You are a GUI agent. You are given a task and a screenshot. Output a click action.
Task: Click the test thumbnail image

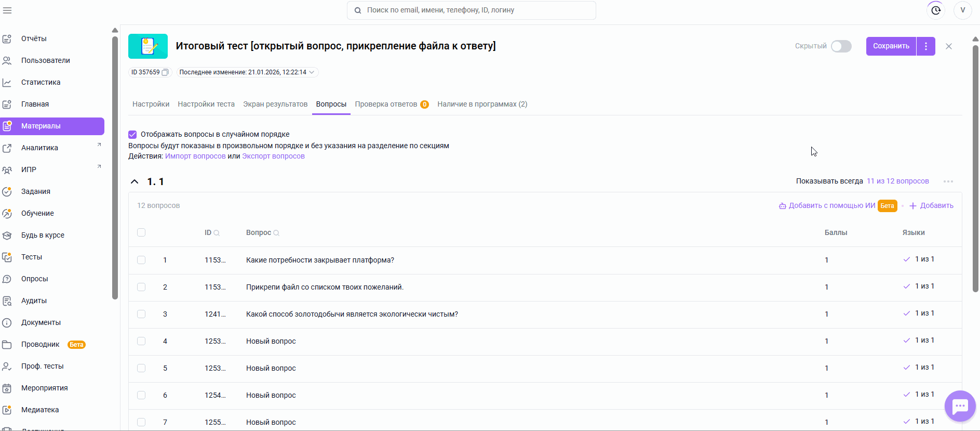tap(148, 46)
